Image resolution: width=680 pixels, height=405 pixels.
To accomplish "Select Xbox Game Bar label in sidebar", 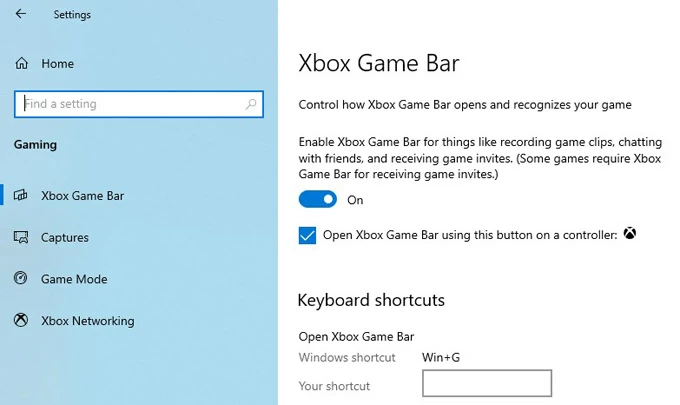I will click(82, 196).
